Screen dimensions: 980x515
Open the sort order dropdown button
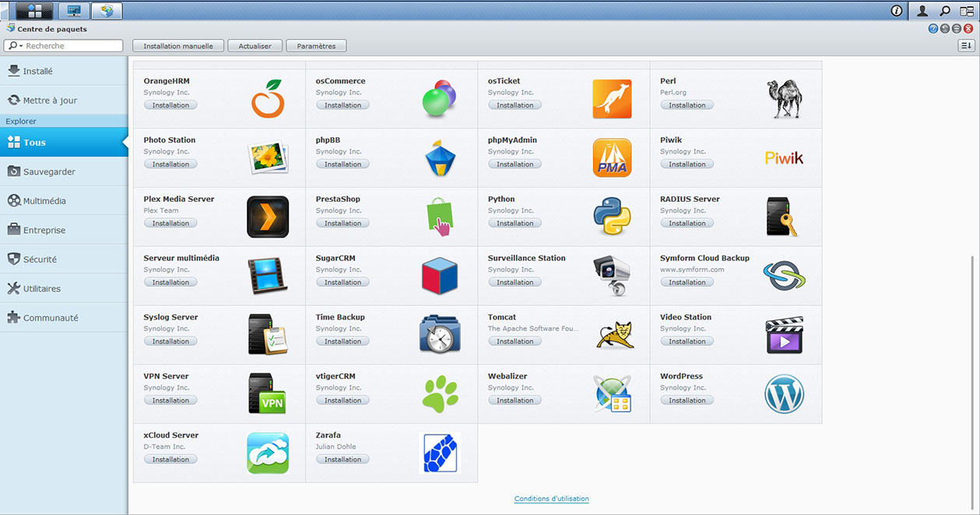tap(966, 46)
